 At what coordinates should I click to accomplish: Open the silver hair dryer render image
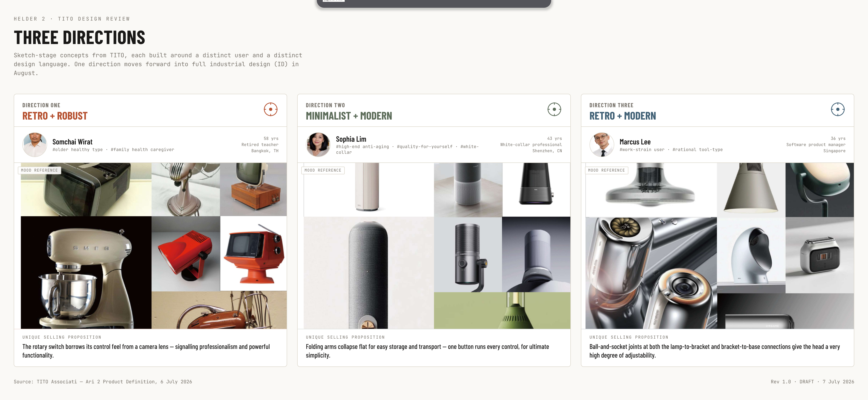(x=651, y=273)
